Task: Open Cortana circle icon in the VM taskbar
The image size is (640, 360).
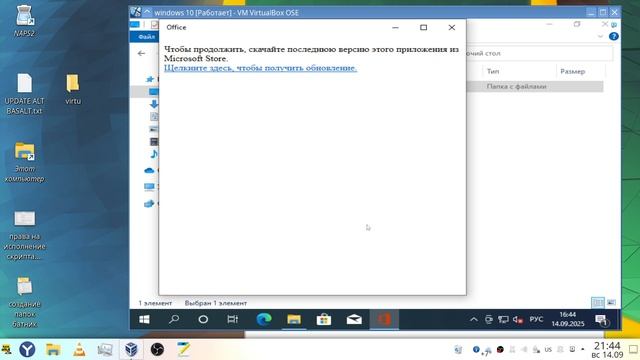Action: 203,319
